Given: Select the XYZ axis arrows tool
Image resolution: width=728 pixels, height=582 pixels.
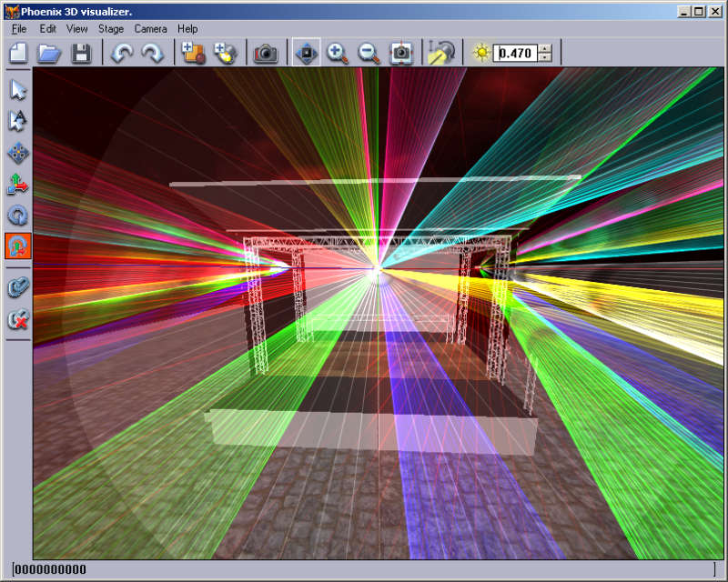Looking at the screenshot, I should pos(18,184).
